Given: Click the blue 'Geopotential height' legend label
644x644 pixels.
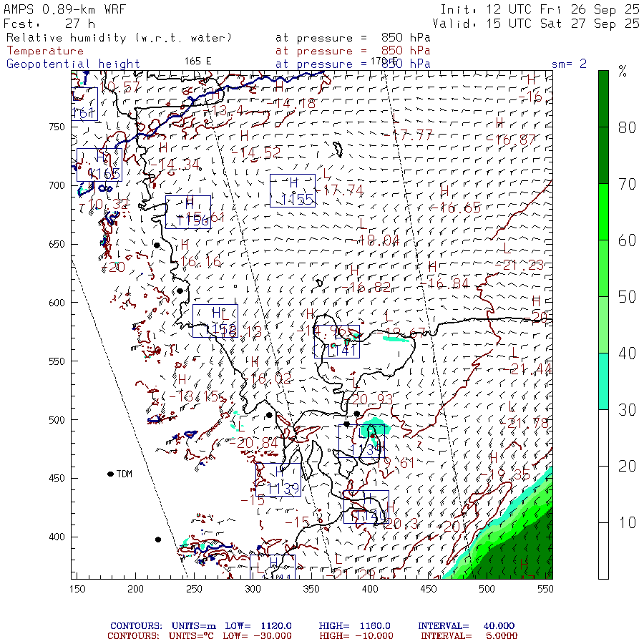Looking at the screenshot, I should (x=73, y=64).
